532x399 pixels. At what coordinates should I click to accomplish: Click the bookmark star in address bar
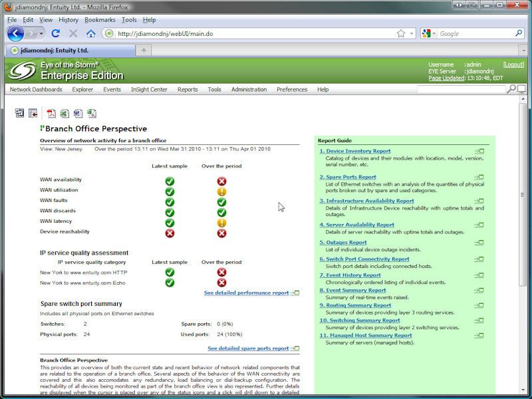[x=401, y=33]
